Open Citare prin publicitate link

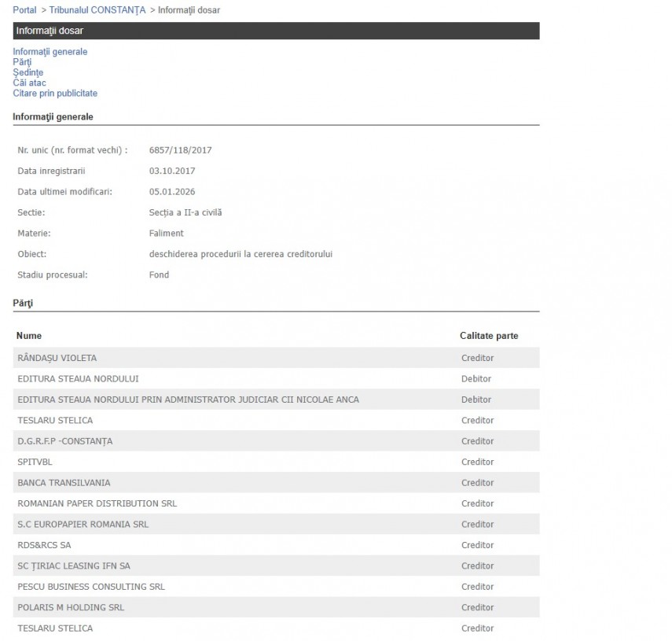tap(55, 94)
